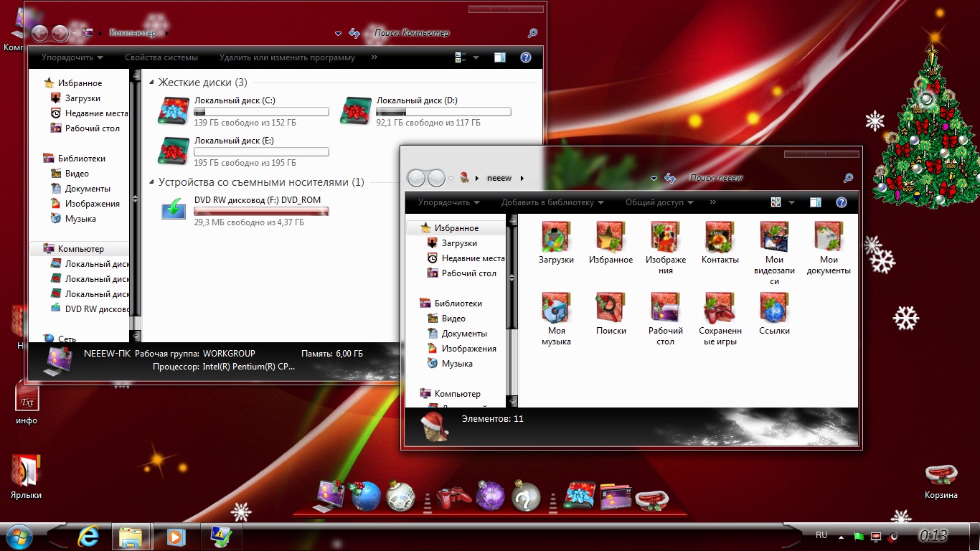Toggle the preview pane in Компьютер window

click(x=500, y=57)
